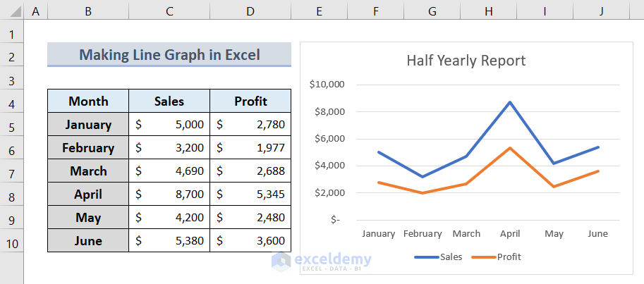
Task: Select the 3,600 profit cell
Action: pyautogui.click(x=250, y=240)
